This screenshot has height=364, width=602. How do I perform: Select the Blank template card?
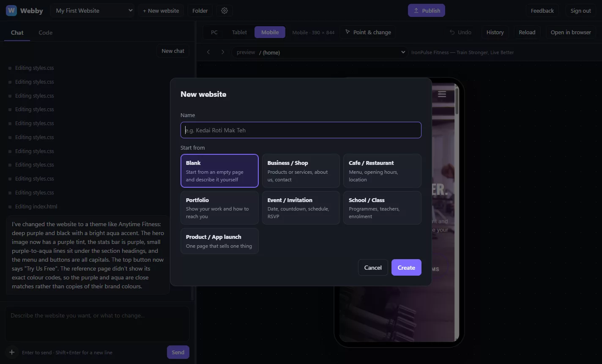219,171
